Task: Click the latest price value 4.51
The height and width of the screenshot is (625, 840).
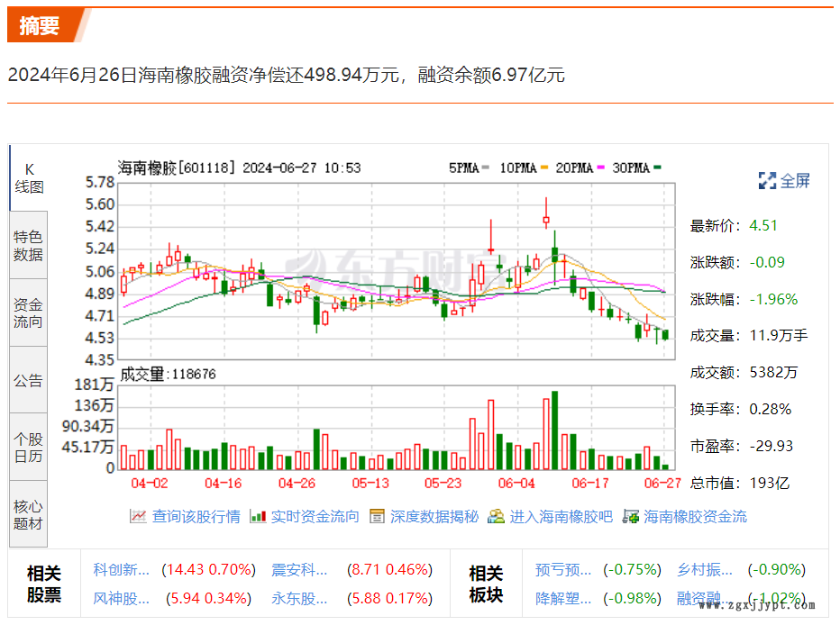Action: click(x=762, y=225)
